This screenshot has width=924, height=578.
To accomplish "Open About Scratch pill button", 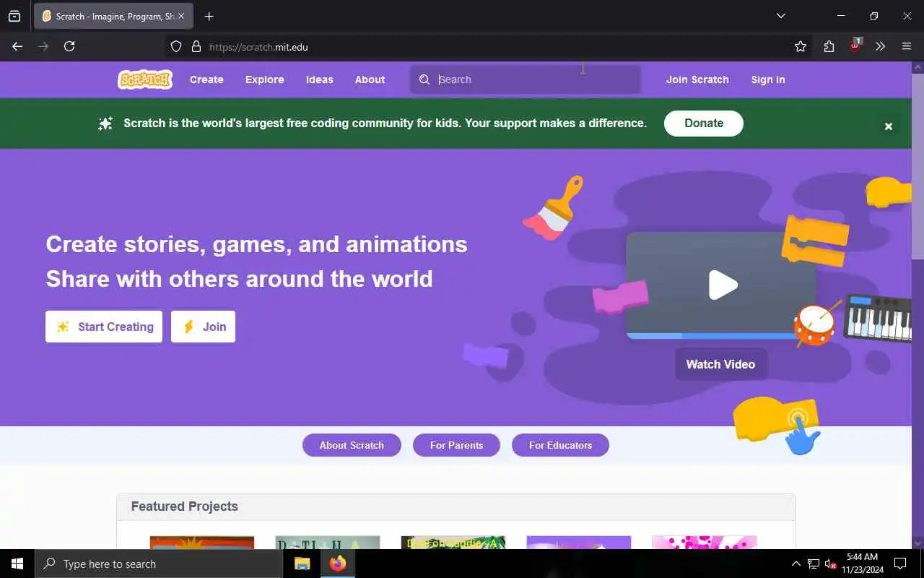I will (x=352, y=445).
